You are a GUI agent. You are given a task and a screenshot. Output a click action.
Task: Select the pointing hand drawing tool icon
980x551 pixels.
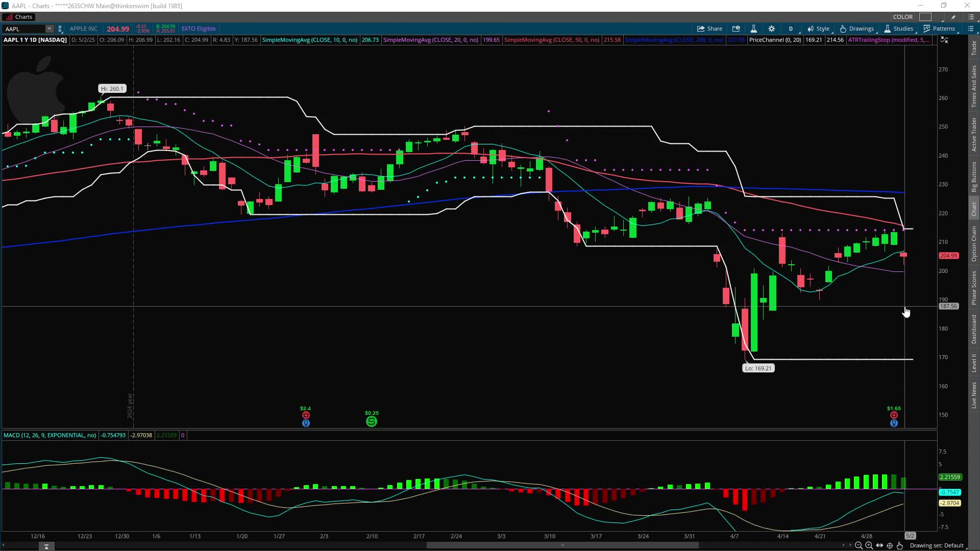900,545
